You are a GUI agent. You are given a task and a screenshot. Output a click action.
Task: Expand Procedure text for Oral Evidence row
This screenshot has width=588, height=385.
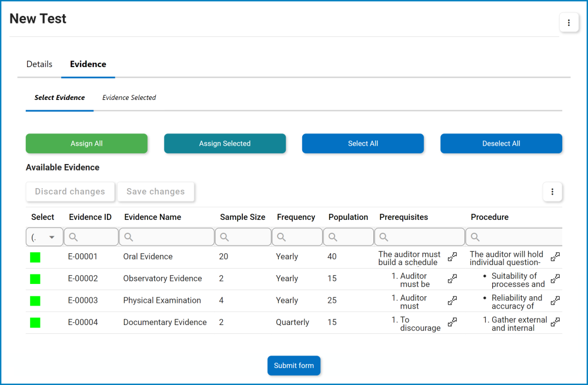click(x=555, y=257)
